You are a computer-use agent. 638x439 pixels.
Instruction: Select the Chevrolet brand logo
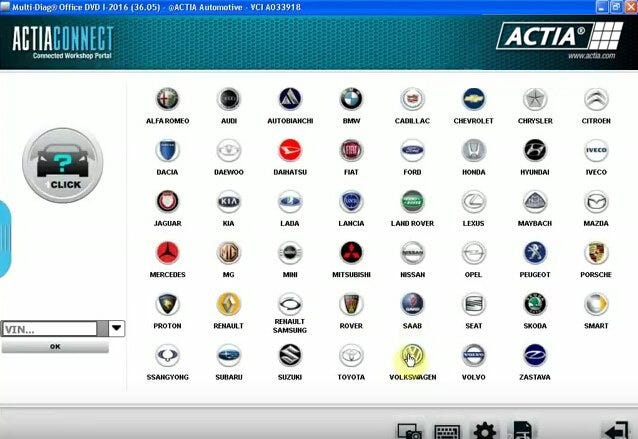[474, 99]
